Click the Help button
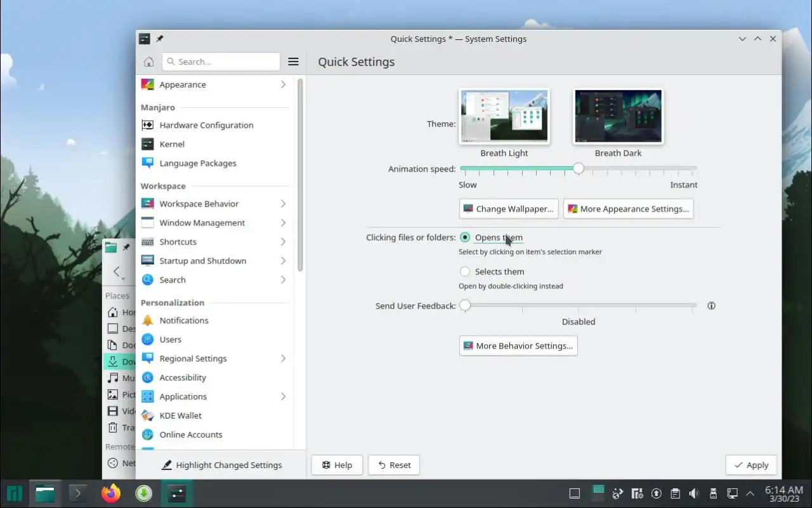The height and width of the screenshot is (508, 812). point(337,465)
